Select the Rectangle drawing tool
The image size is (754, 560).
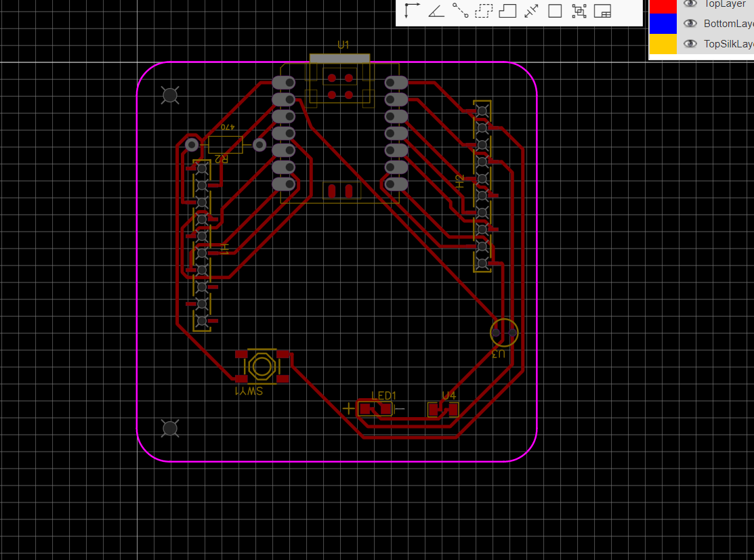click(555, 11)
